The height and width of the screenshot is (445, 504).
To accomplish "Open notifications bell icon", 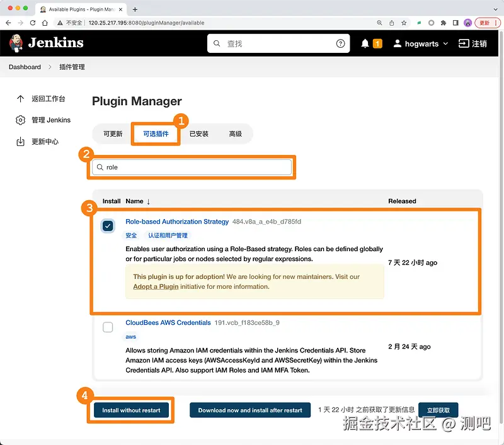I will (365, 43).
